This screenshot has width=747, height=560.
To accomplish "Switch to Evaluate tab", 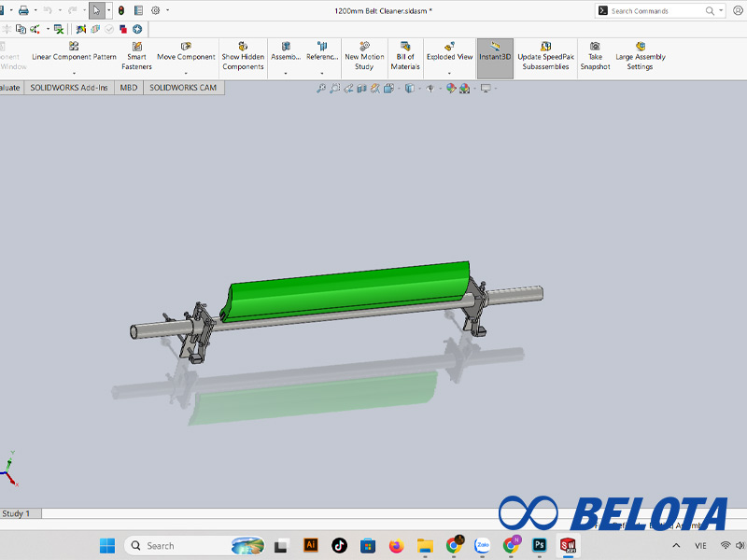I will (x=10, y=88).
